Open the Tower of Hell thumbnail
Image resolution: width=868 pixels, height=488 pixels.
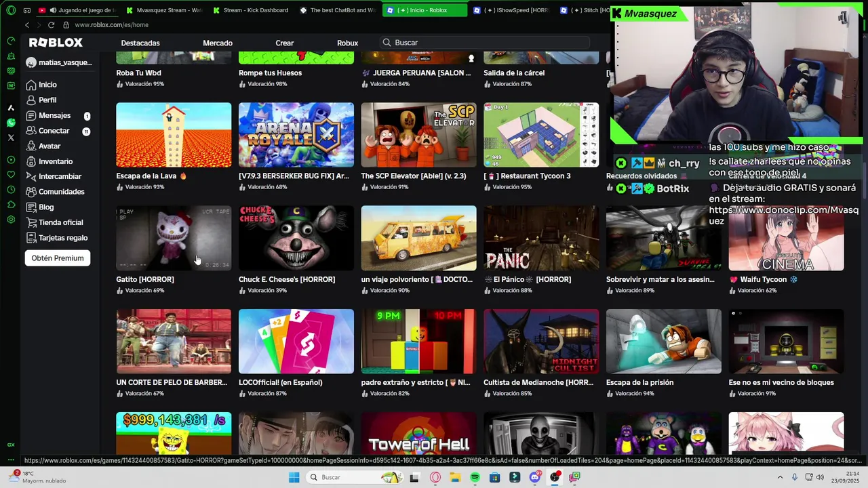click(418, 433)
